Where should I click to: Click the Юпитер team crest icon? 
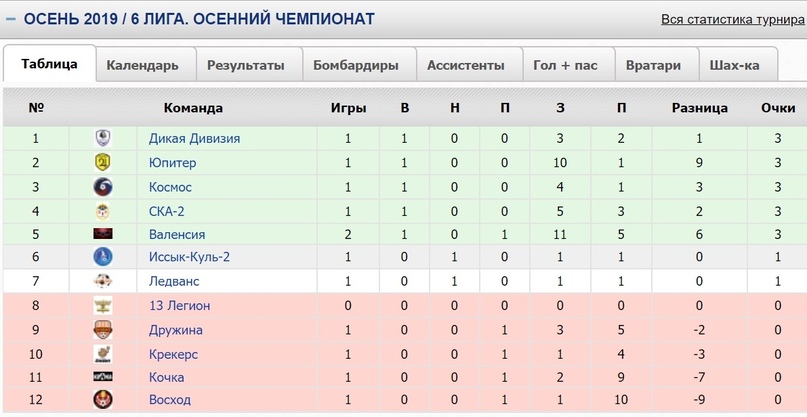103,163
